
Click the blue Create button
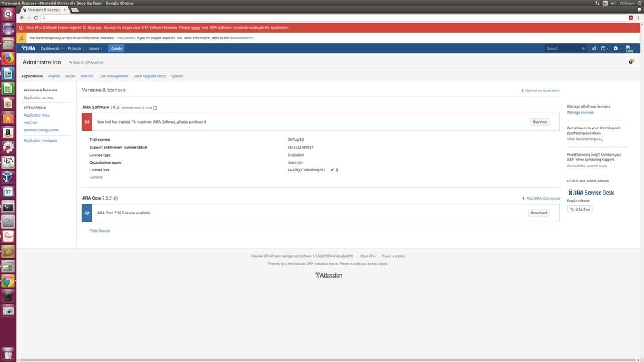coord(116,48)
